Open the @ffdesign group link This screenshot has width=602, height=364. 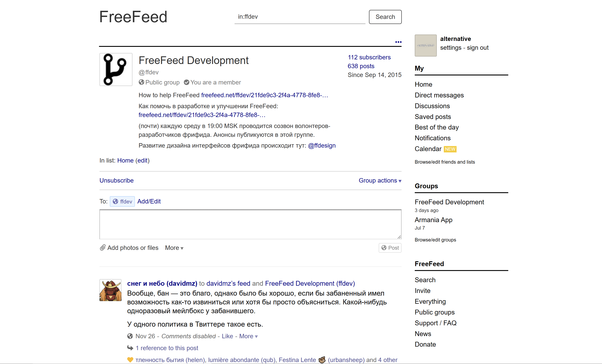tap(322, 146)
